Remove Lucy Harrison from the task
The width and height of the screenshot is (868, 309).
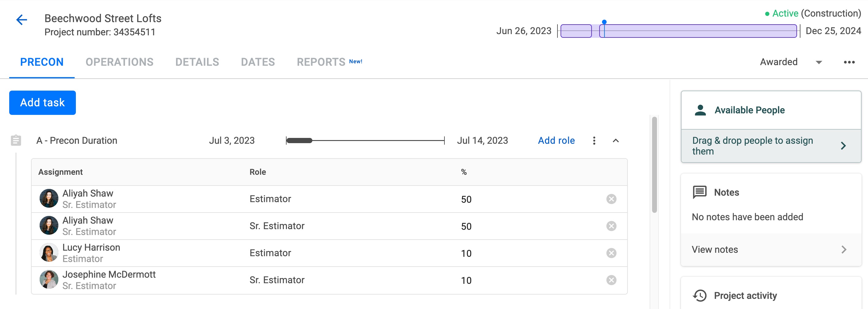611,253
